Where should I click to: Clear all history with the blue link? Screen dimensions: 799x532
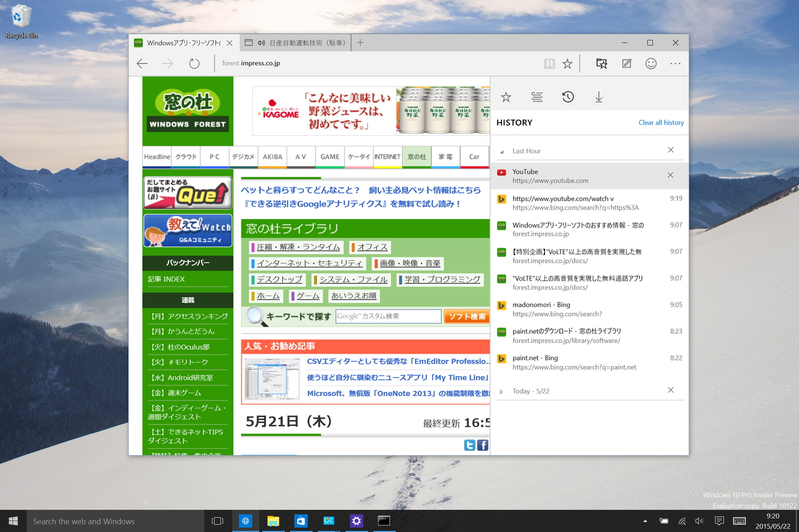click(x=661, y=122)
